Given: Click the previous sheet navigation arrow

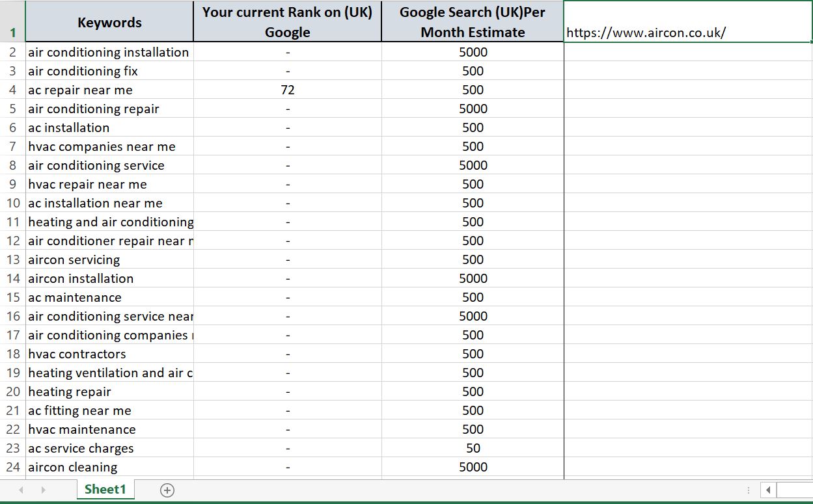Looking at the screenshot, I should 21,489.
